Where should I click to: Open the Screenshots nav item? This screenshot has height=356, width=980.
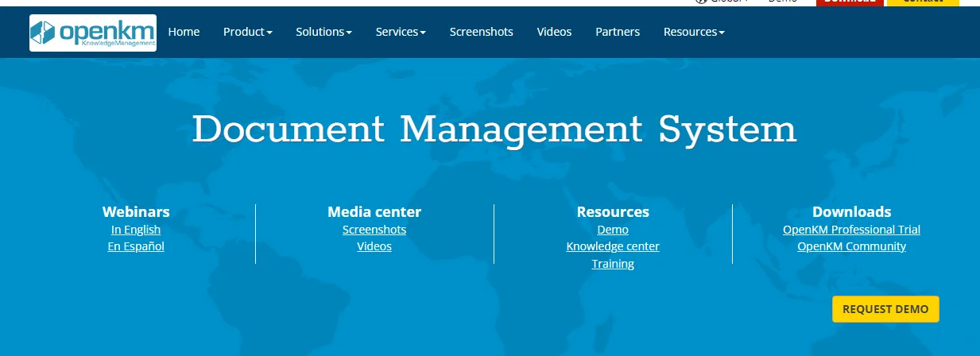pyautogui.click(x=481, y=32)
